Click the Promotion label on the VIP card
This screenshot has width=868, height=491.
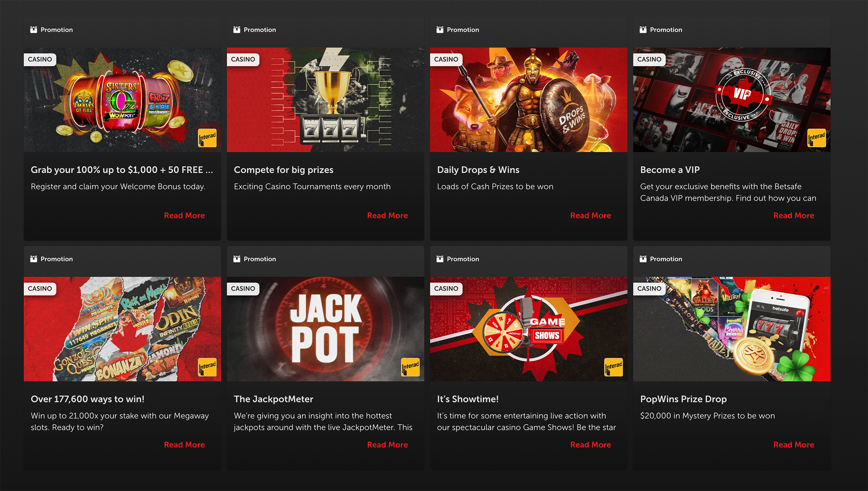tap(666, 30)
